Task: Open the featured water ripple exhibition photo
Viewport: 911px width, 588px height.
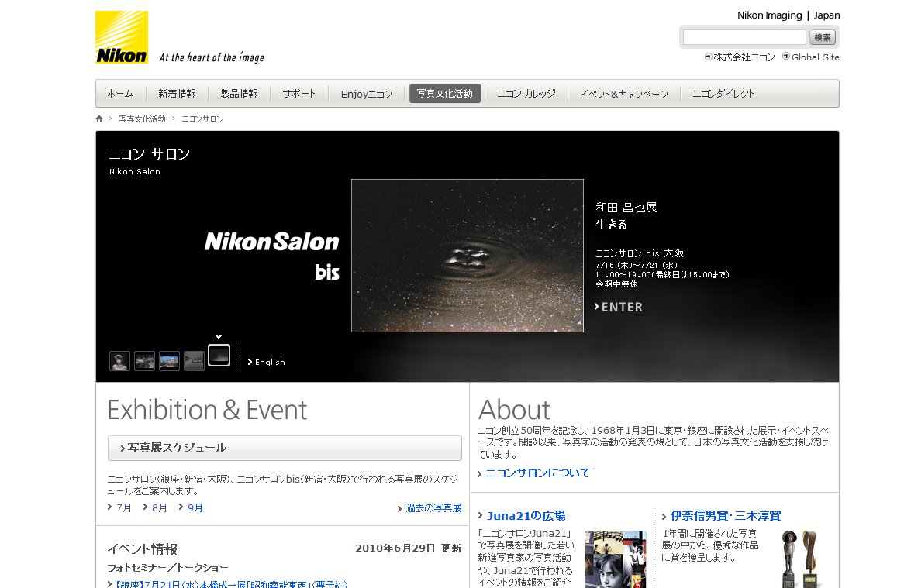Action: point(467,256)
